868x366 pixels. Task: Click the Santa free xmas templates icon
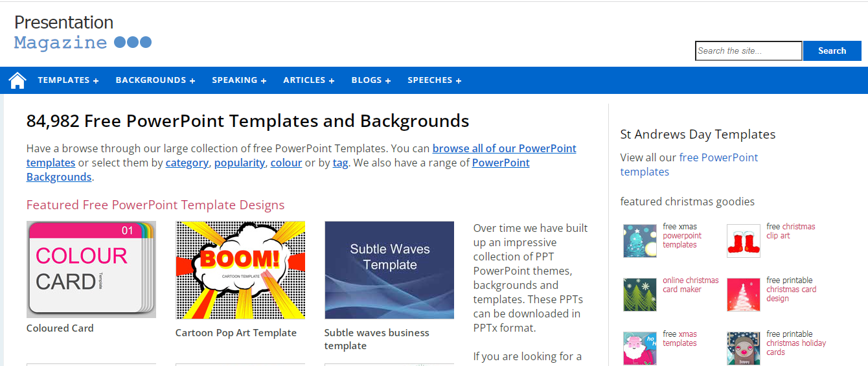coord(639,349)
